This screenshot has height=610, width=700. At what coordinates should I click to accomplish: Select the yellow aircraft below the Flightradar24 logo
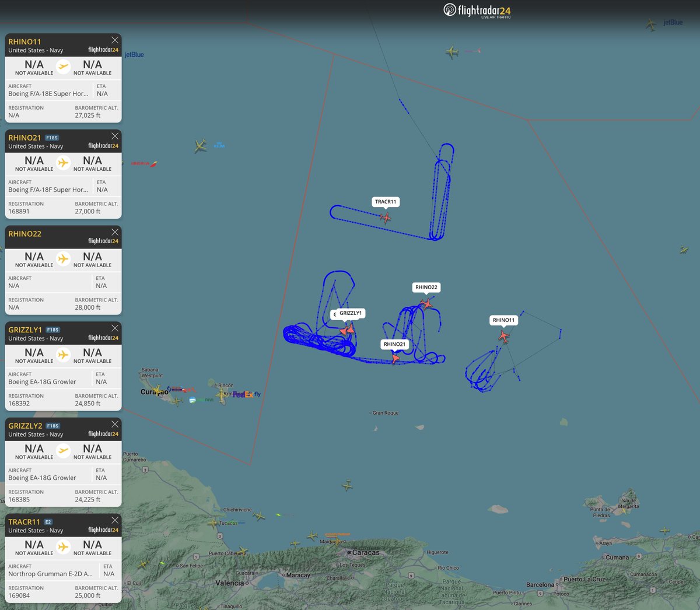pos(452,52)
